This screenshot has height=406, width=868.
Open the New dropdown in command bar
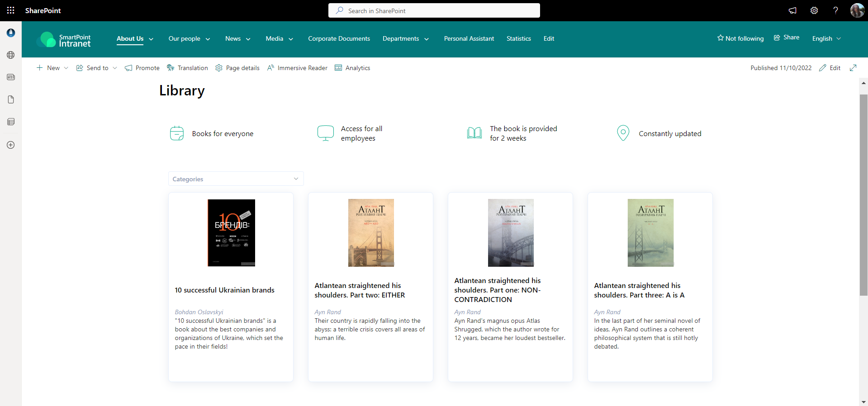(52, 68)
